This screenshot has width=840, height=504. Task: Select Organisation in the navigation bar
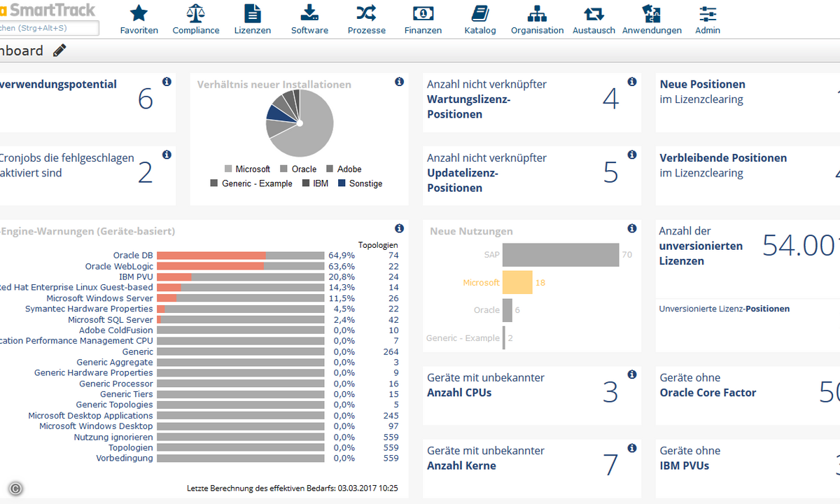[537, 19]
